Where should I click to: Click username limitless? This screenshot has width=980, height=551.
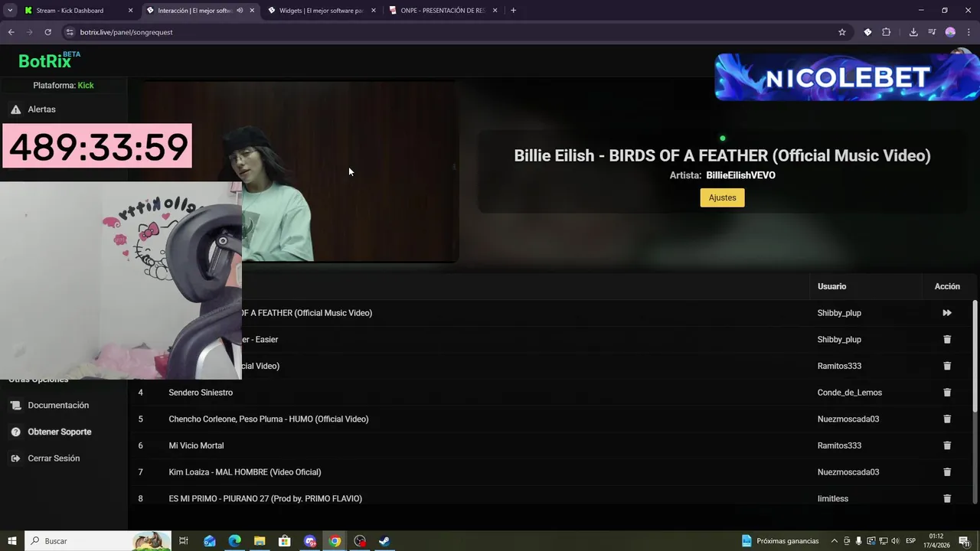[833, 499]
